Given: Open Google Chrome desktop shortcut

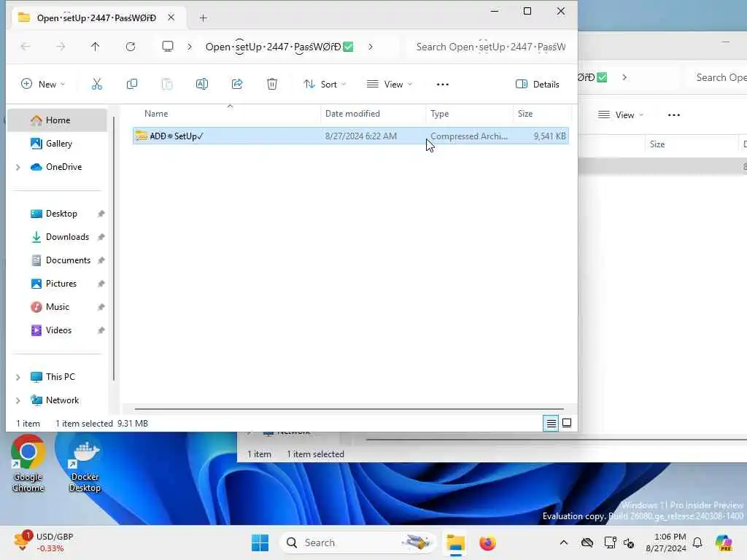Looking at the screenshot, I should click(28, 464).
